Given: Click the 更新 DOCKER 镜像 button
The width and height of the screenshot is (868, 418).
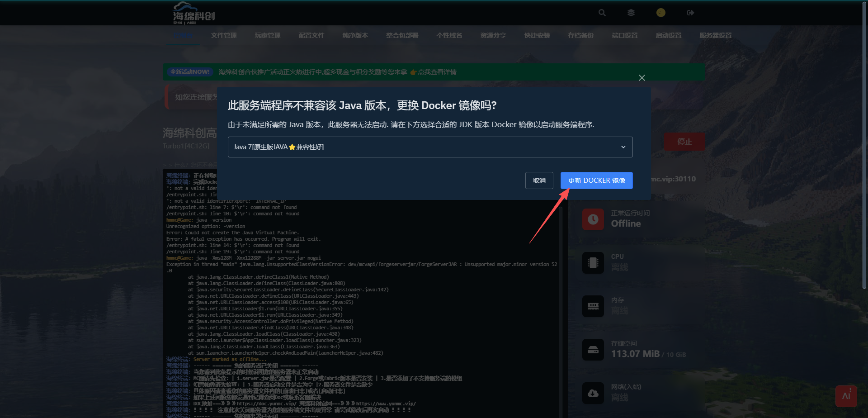Looking at the screenshot, I should coord(596,180).
